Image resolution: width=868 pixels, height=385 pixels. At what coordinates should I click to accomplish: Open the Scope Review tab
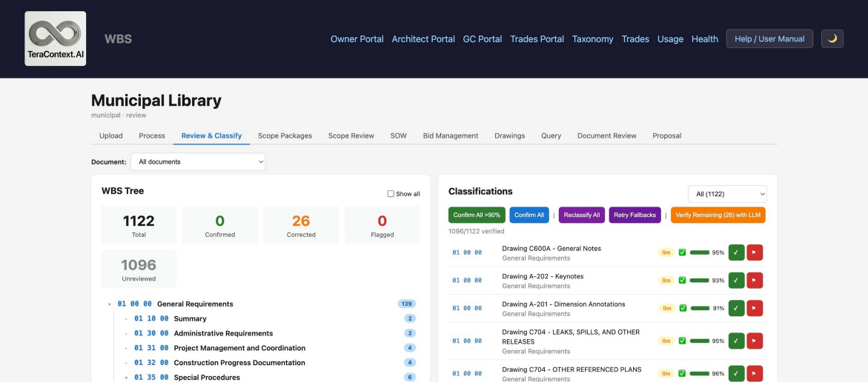coord(351,135)
